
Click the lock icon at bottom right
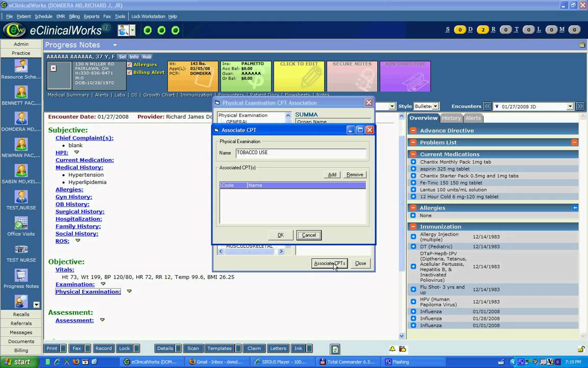tap(581, 349)
